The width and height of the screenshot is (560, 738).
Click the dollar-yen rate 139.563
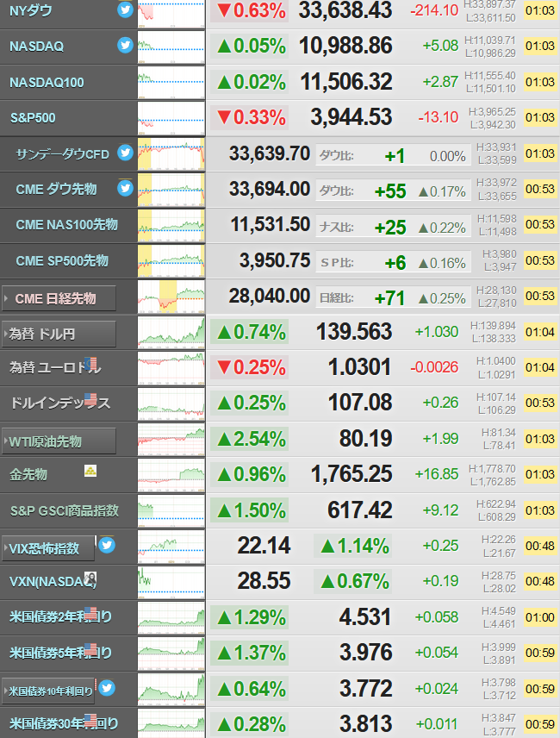coord(354,332)
